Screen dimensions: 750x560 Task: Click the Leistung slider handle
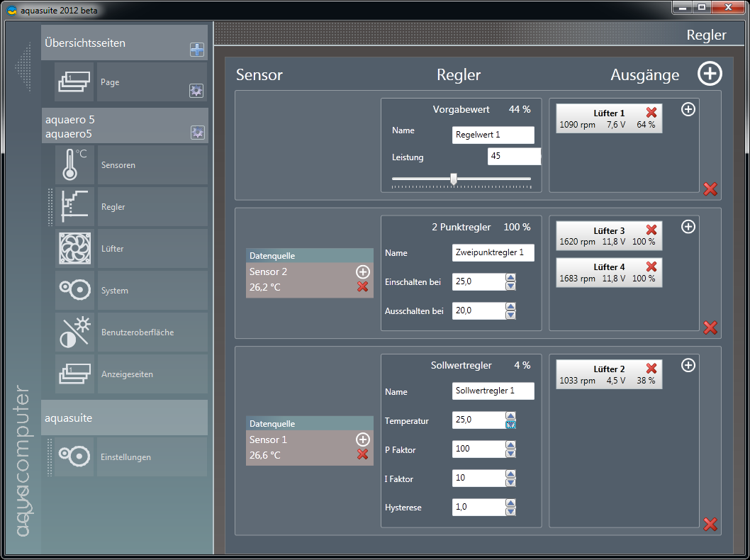454,179
